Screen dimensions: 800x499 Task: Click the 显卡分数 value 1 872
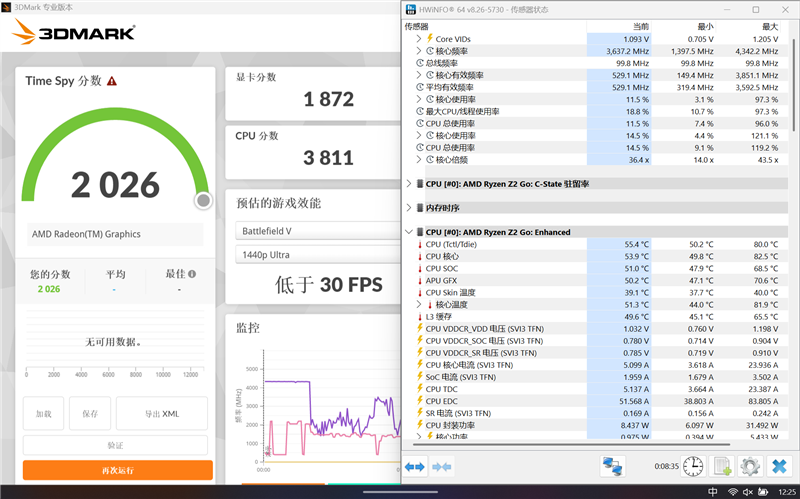pos(329,99)
